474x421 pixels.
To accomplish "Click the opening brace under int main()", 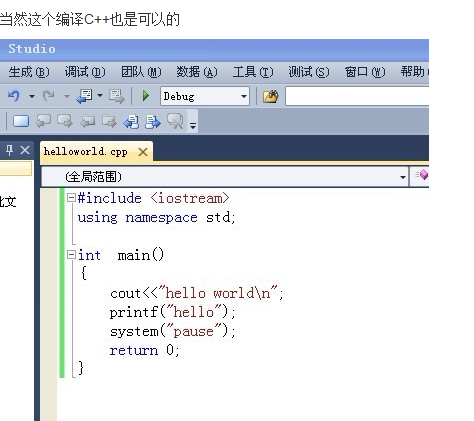I will coord(84,273).
